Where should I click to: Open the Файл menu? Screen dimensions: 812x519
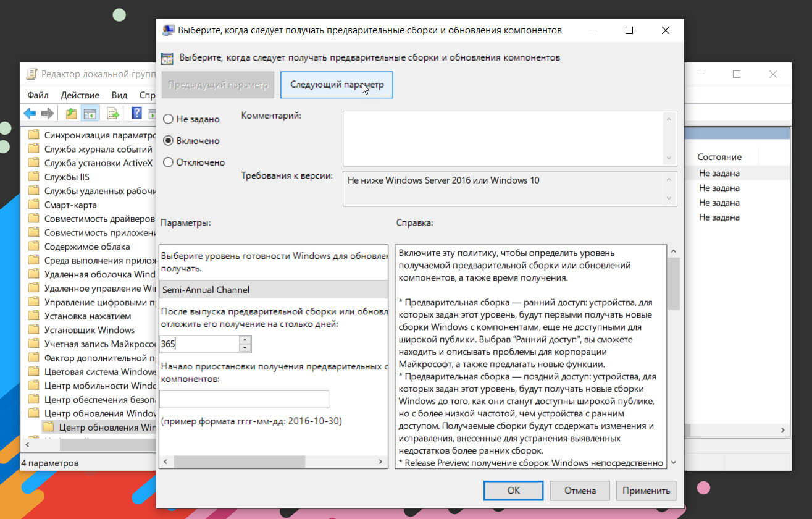point(38,95)
